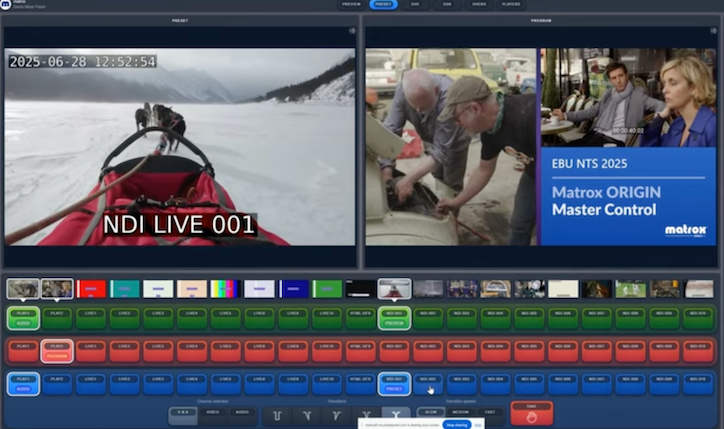Select the first transition type icon
Screen dimensions: 724x429
[277, 415]
